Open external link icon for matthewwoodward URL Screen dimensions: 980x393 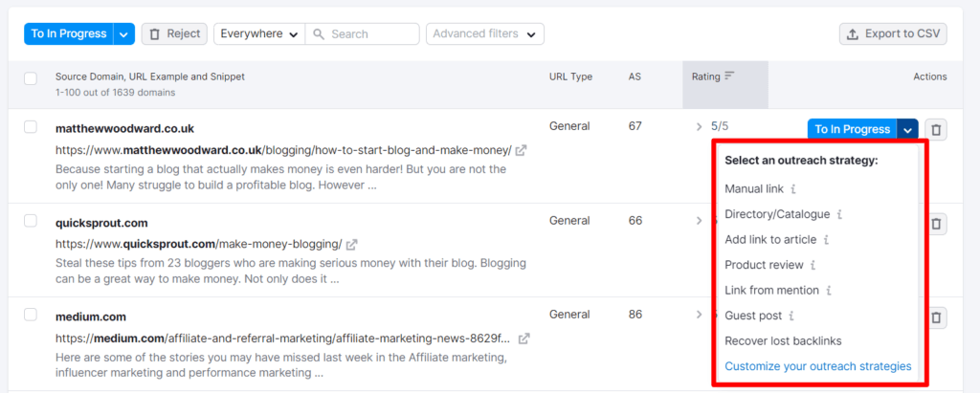pos(521,150)
